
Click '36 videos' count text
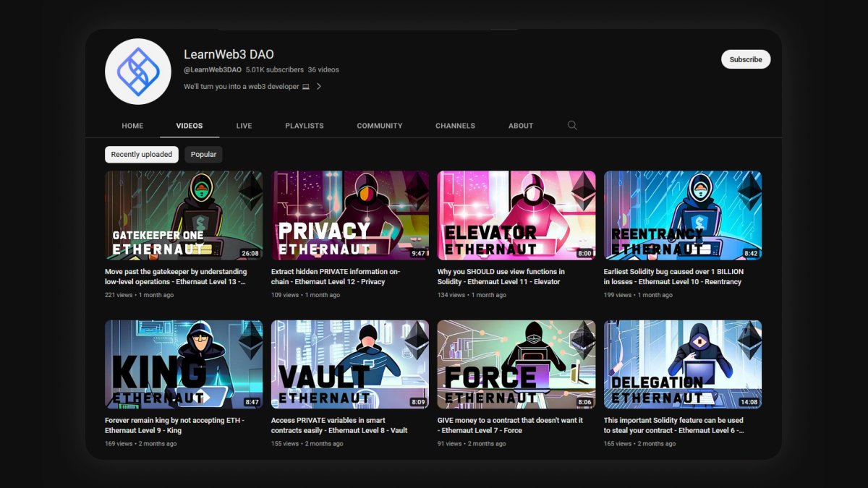click(x=323, y=70)
